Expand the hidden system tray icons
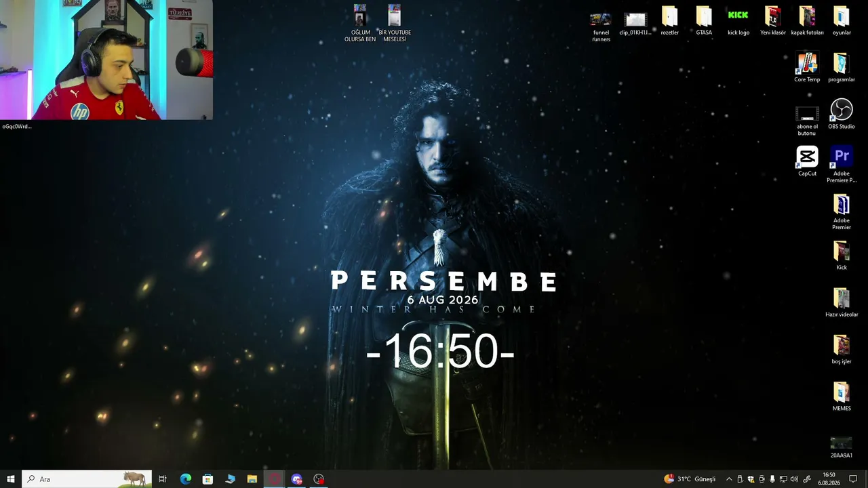The height and width of the screenshot is (488, 868). 729,479
